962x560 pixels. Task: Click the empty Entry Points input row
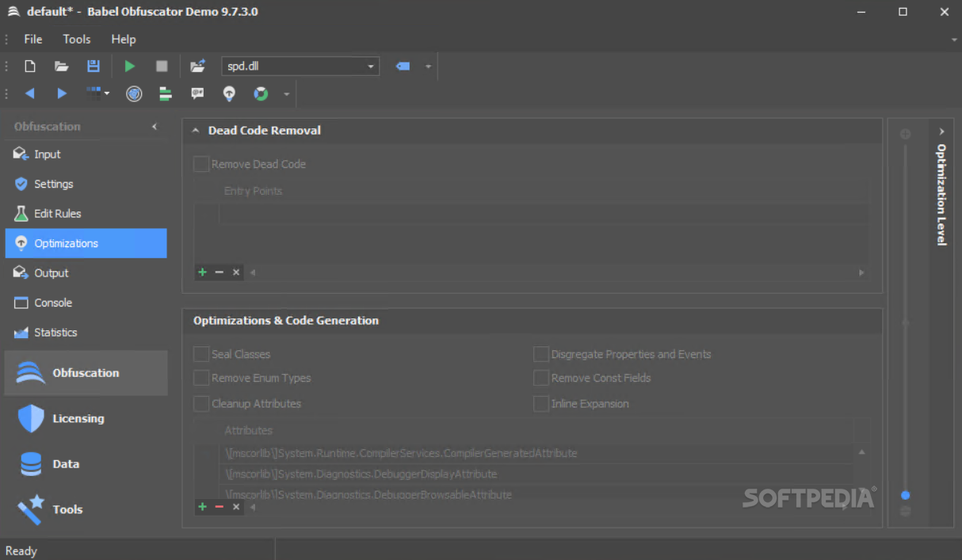pyautogui.click(x=544, y=214)
